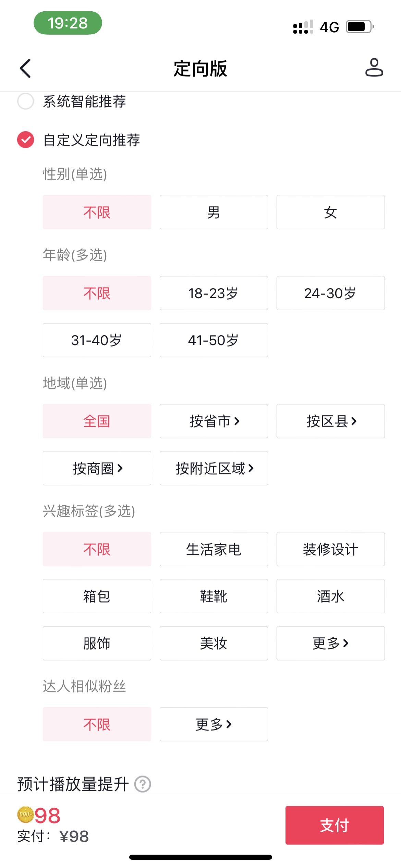Screen dimensions: 401x868
Task: Tap the 19:28 time pill
Action: pyautogui.click(x=68, y=23)
